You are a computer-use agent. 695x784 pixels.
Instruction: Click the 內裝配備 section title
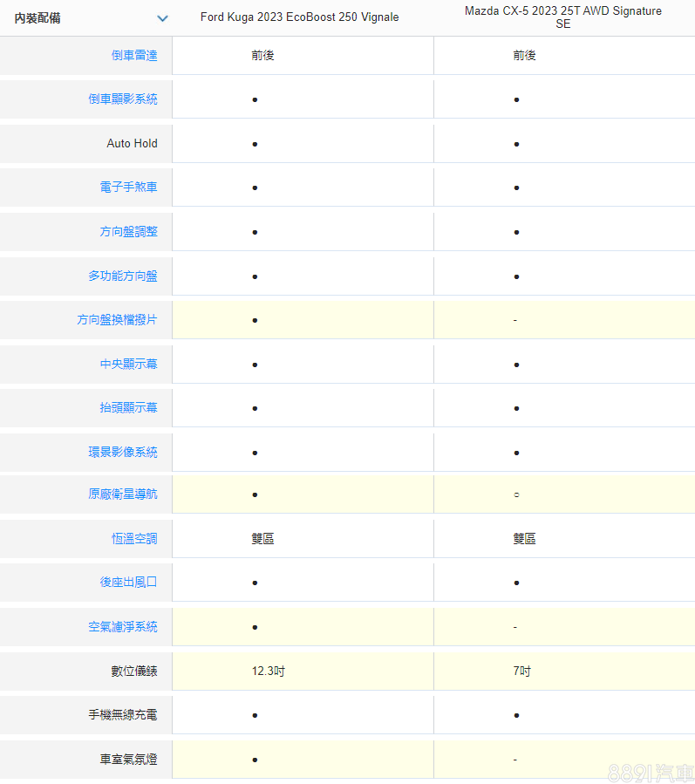37,18
